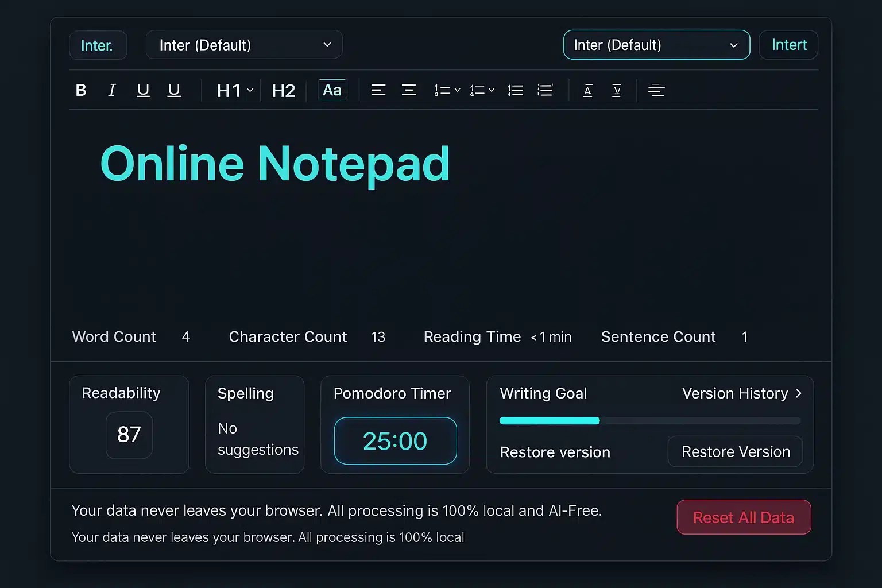Image resolution: width=882 pixels, height=588 pixels.
Task: Start the 25:00 Pomodoro Timer
Action: tap(394, 441)
